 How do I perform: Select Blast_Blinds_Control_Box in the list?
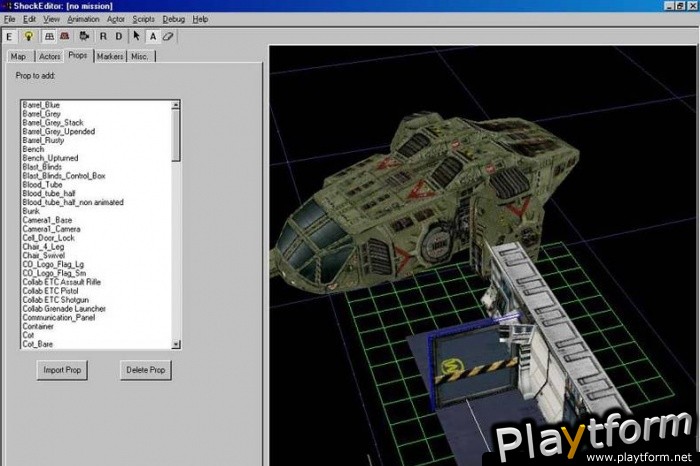[64, 176]
